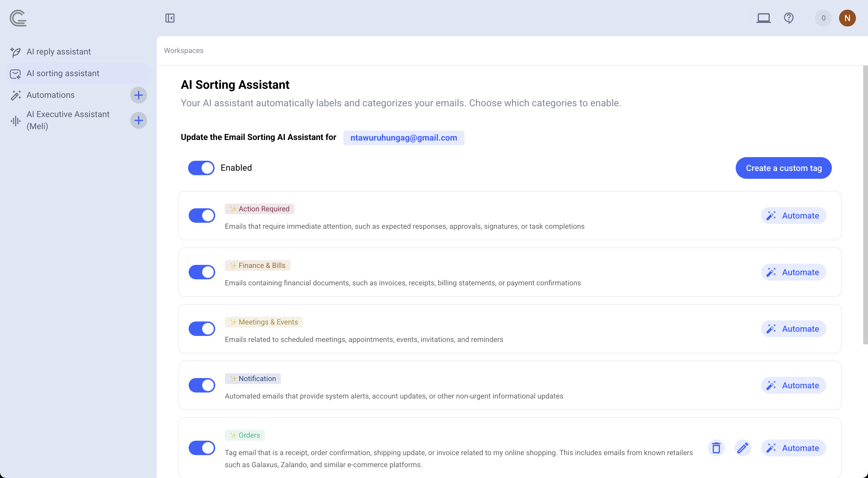The height and width of the screenshot is (478, 868).
Task: Delete the Orders tag via trash icon
Action: click(716, 448)
